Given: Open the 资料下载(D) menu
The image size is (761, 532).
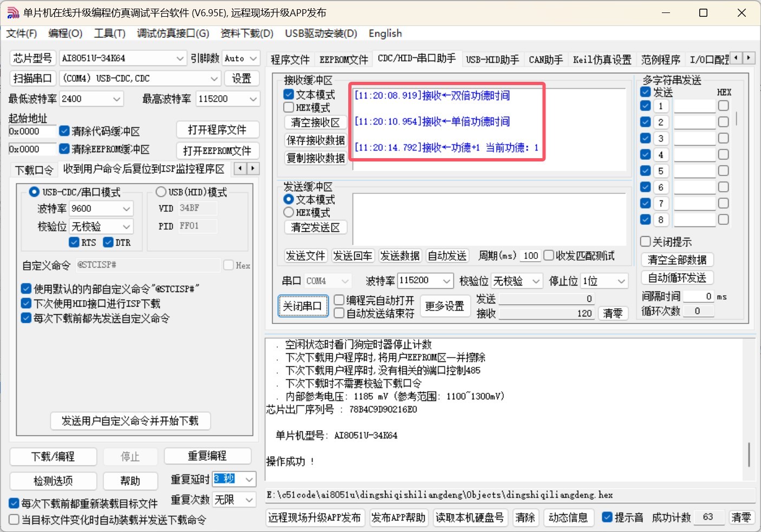Looking at the screenshot, I should [x=247, y=34].
